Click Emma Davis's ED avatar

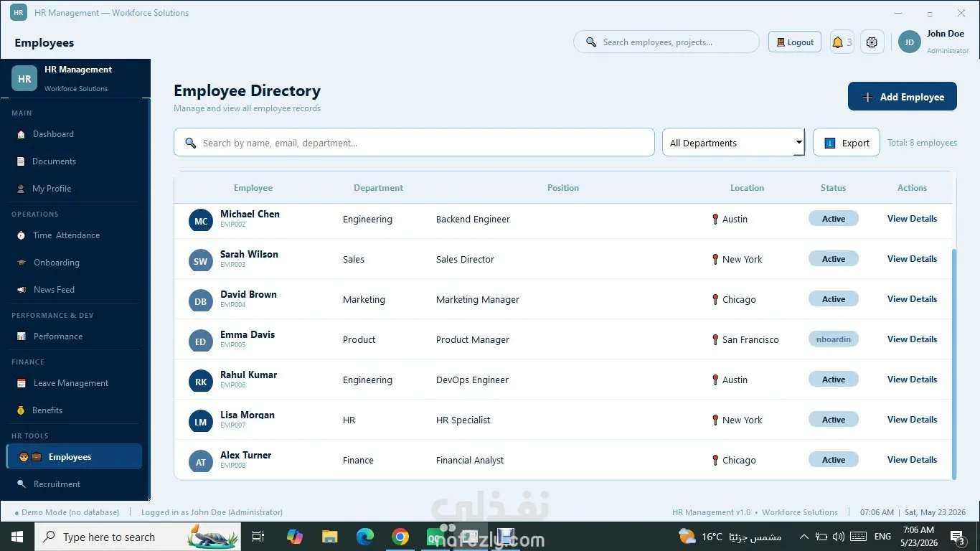[201, 342]
